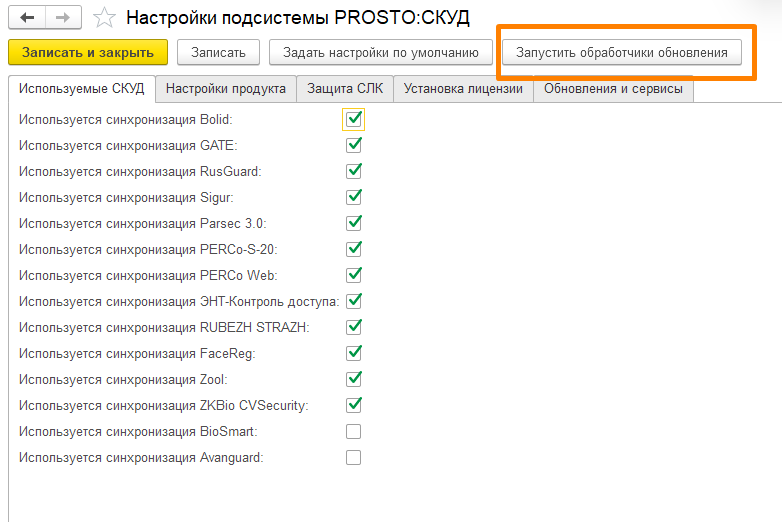The width and height of the screenshot is (782, 522).
Task: Toggle the Zool synchronization checkbox
Action: [354, 379]
